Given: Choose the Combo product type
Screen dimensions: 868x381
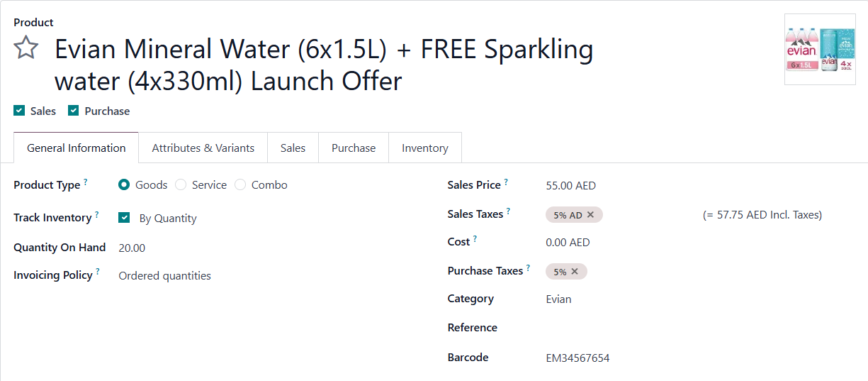Looking at the screenshot, I should point(240,185).
